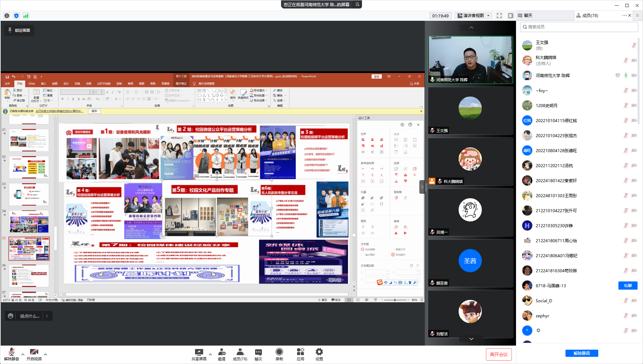Enter full screen mode icon
Image resolution: width=643 pixels, height=364 pixels.
499,16
